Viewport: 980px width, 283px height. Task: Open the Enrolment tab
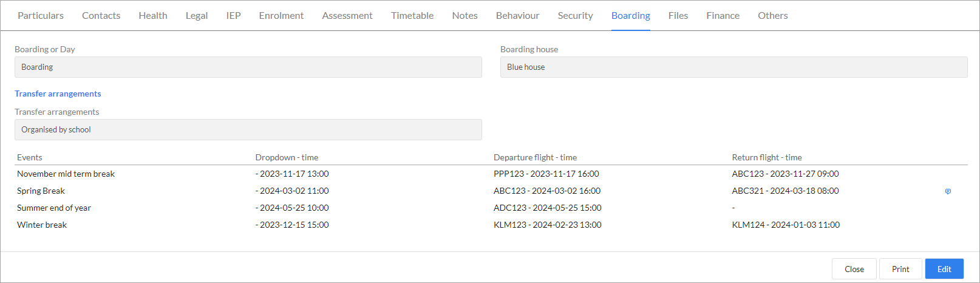click(281, 16)
